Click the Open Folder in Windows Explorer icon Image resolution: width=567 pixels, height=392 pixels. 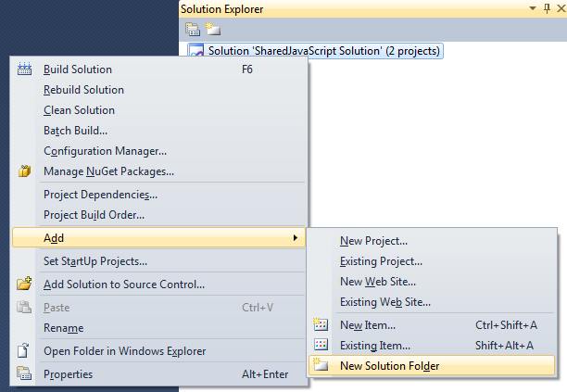[25, 351]
